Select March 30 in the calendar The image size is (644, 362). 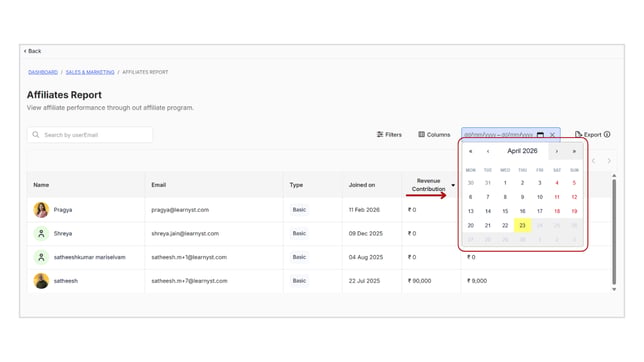click(471, 183)
